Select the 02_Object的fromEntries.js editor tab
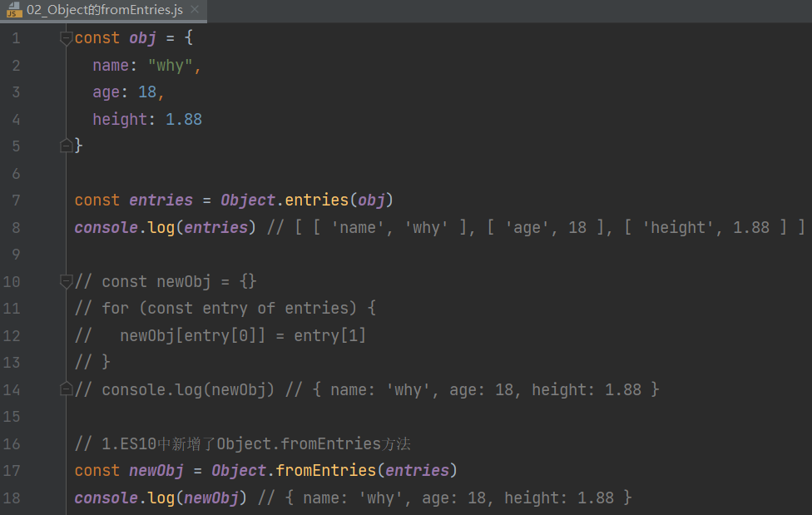 click(103, 10)
